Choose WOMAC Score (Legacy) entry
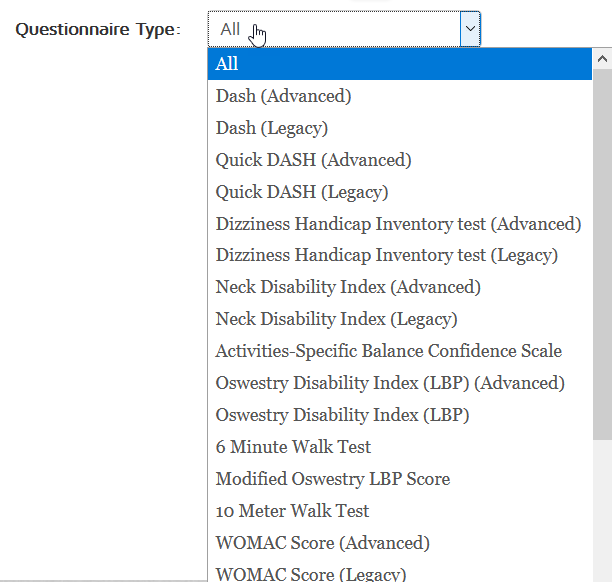This screenshot has height=582, width=612. tap(310, 574)
